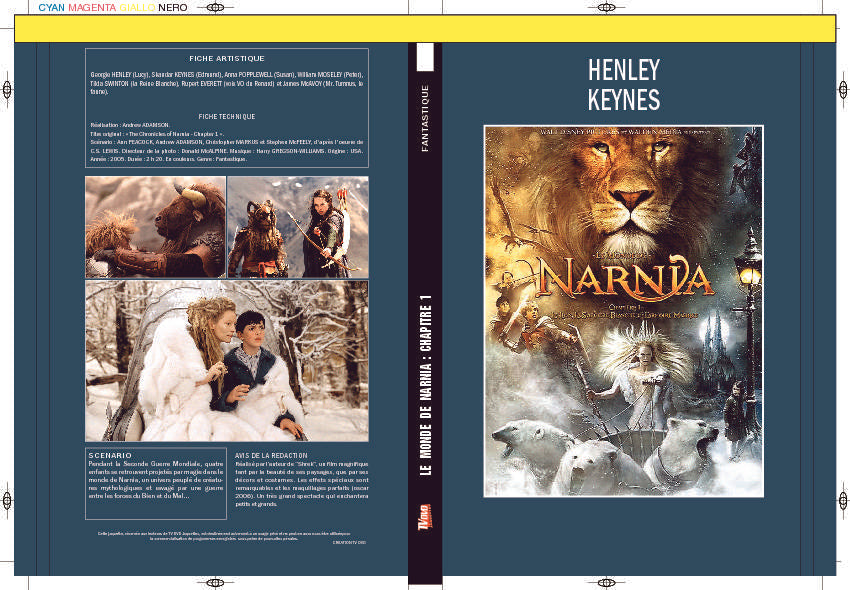Click the golden NARNIA title on the poster
The height and width of the screenshot is (590, 850).
point(623,278)
